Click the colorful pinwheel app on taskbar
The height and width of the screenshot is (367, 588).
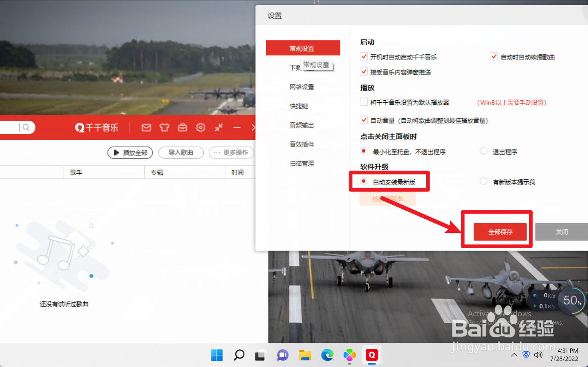pos(349,355)
